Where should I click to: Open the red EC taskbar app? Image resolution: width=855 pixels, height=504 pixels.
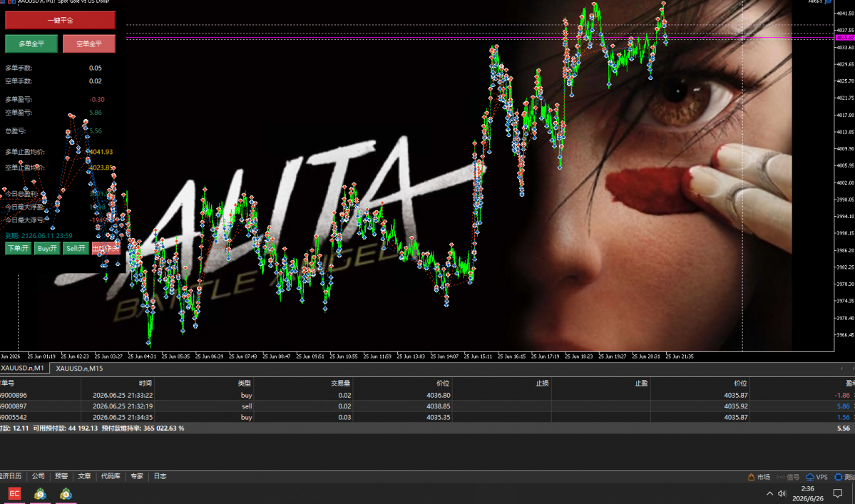(14, 493)
